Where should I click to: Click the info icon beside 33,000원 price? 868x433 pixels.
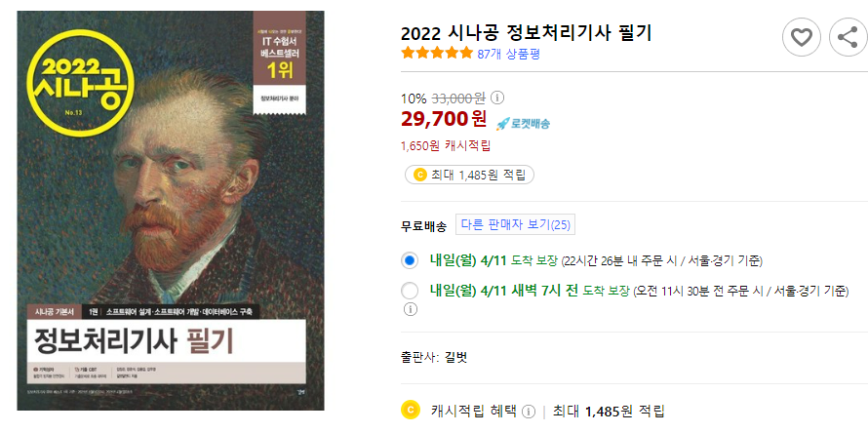tap(497, 98)
